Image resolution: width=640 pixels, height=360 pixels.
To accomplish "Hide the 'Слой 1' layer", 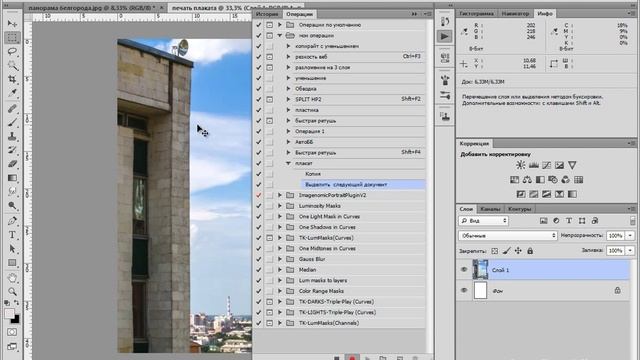I will (464, 270).
